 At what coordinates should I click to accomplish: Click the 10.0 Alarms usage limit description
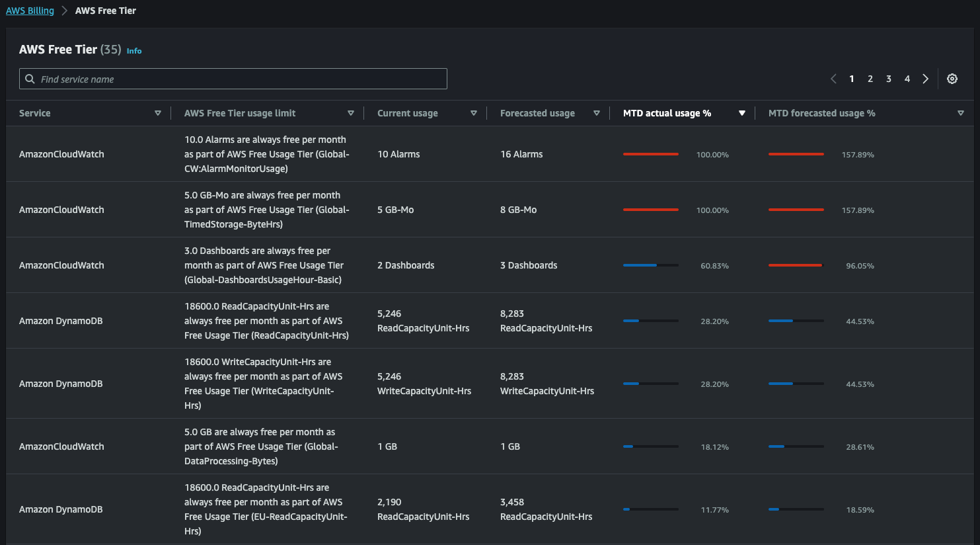(x=267, y=154)
